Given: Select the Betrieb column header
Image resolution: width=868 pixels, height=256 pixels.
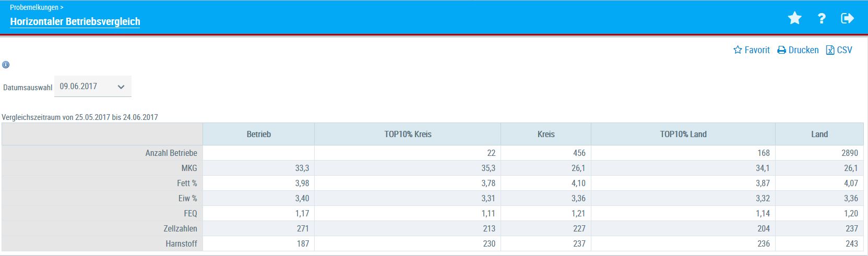Looking at the screenshot, I should [x=258, y=135].
